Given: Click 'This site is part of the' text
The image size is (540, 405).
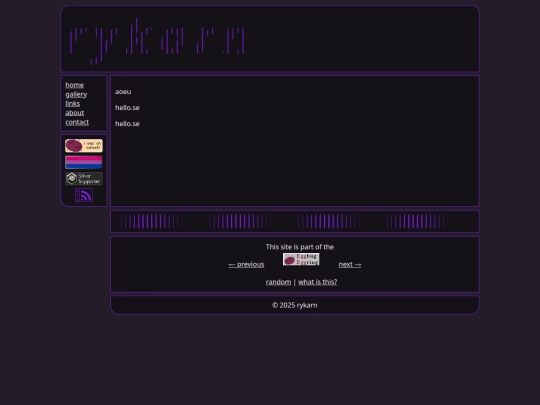Looking at the screenshot, I should point(300,247).
